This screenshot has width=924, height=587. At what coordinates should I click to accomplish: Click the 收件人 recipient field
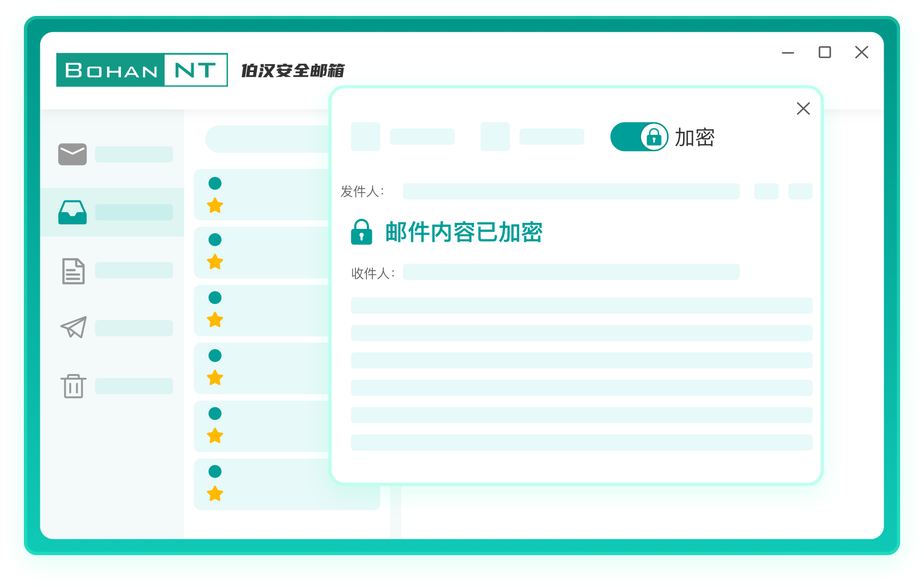(x=571, y=272)
